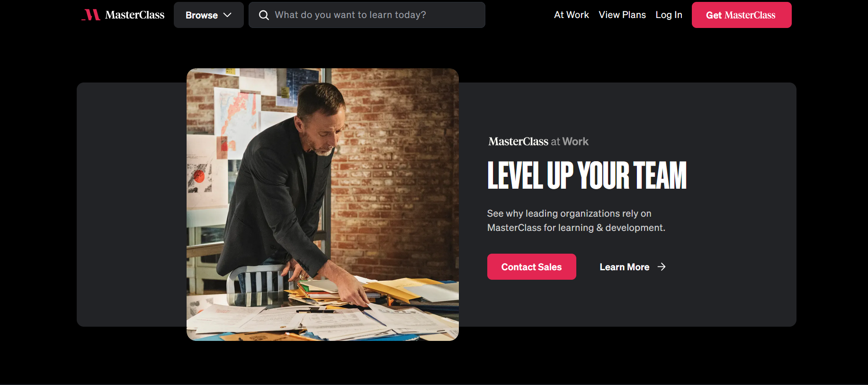The height and width of the screenshot is (385, 868).
Task: Select the Log In link
Action: click(669, 15)
